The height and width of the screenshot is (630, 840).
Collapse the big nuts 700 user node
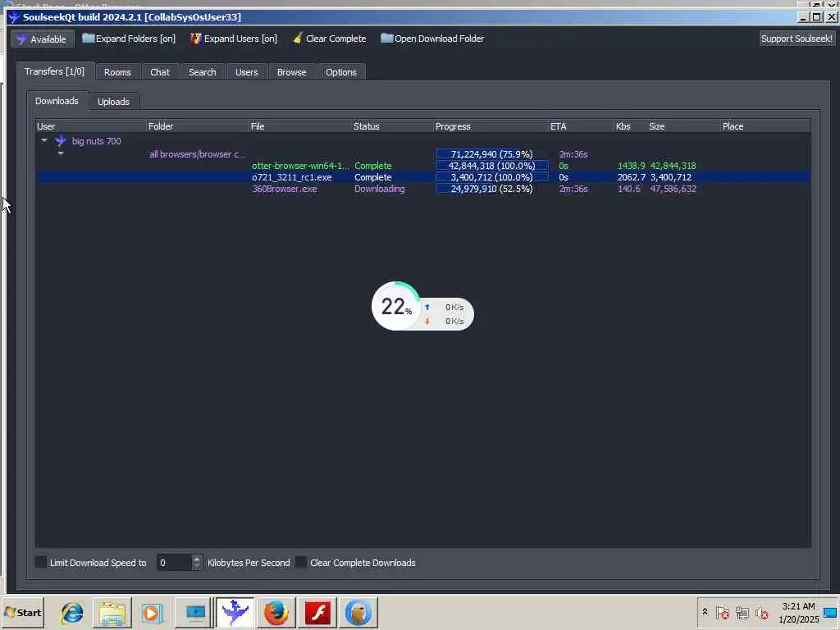pos(44,140)
